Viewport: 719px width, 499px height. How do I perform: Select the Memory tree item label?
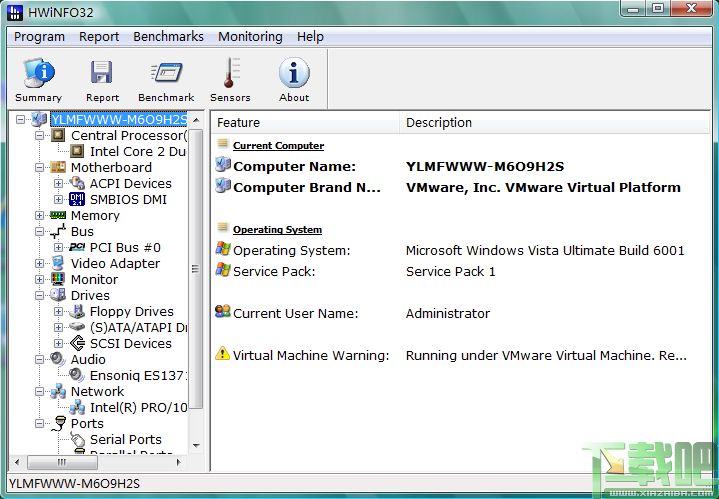[95, 216]
